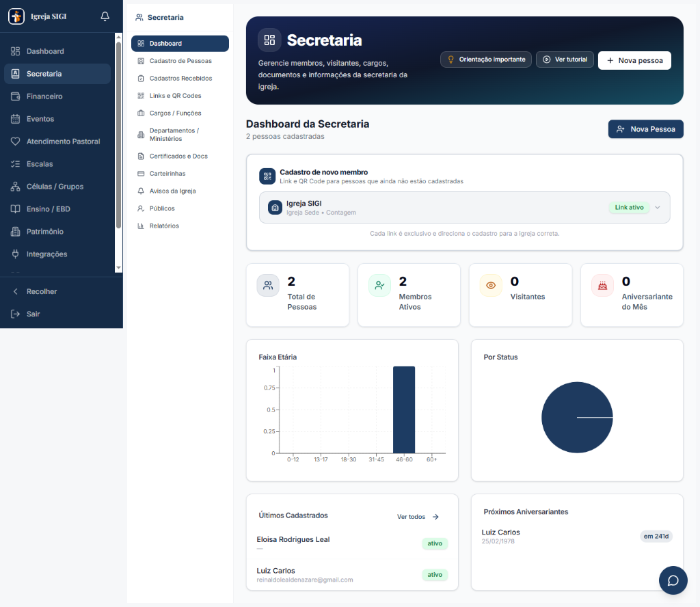This screenshot has width=700, height=607.
Task: Go to Atendimento Pastoral
Action: [57, 141]
